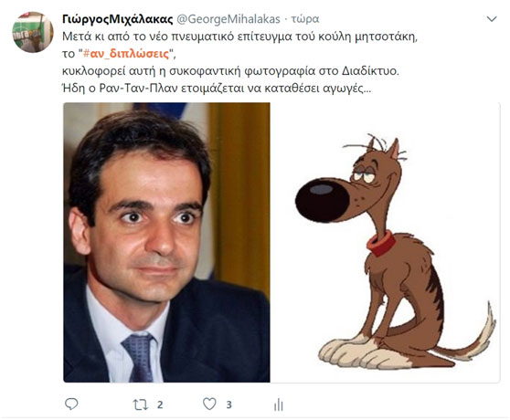Click the cartoon dog's red collar
The image size is (510, 420).
coord(381,243)
